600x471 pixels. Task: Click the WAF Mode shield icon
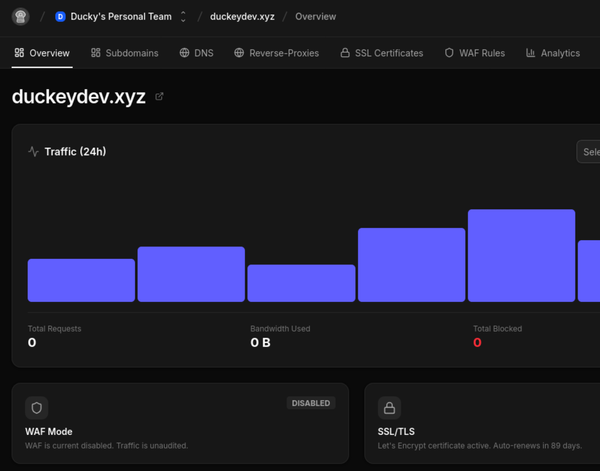click(x=37, y=408)
